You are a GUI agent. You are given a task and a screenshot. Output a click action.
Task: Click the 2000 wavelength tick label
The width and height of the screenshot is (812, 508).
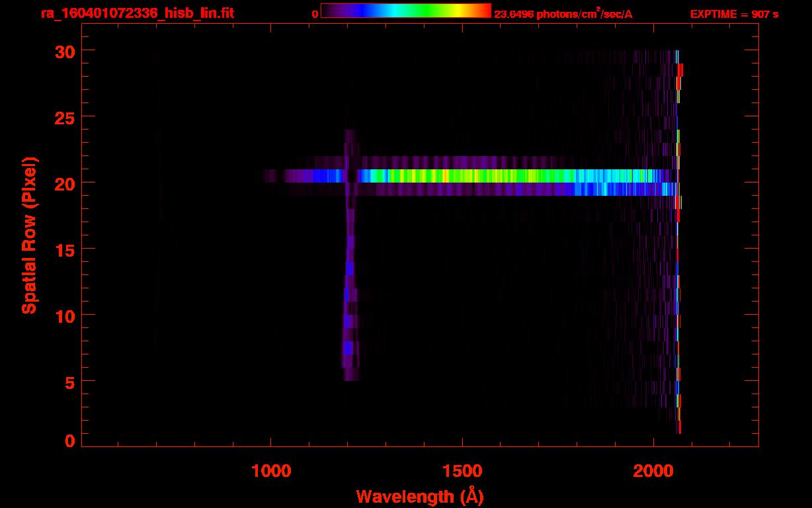653,471
